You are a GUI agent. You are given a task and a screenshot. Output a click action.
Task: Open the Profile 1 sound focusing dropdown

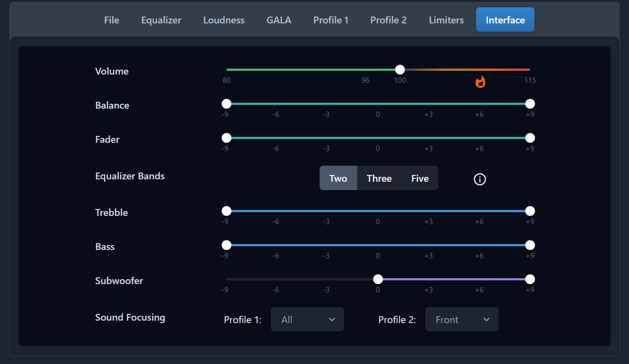[x=307, y=320]
